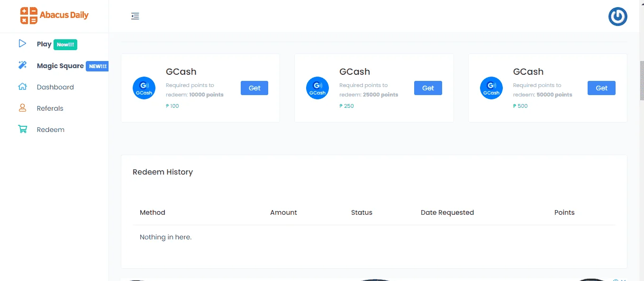
Task: Click the ₱ 250 amount text
Action: click(346, 106)
